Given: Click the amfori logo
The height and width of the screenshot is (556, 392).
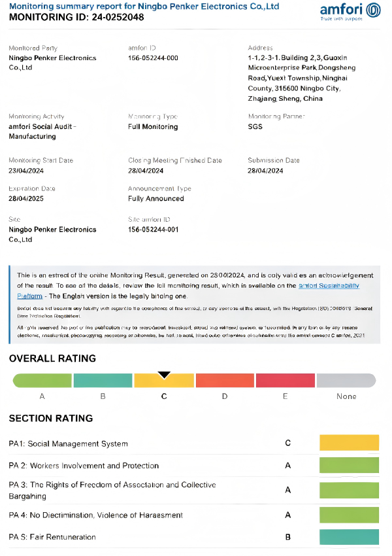Looking at the screenshot, I should coord(350,12).
